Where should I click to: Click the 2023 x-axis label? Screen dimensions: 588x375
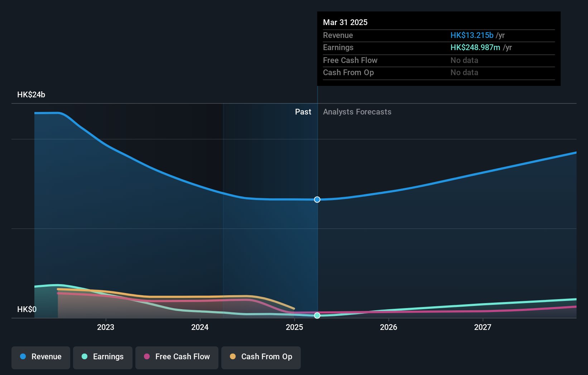(106, 327)
